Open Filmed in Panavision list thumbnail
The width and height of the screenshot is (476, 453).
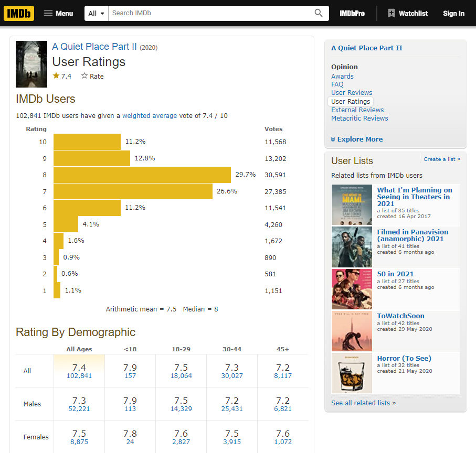pos(352,247)
